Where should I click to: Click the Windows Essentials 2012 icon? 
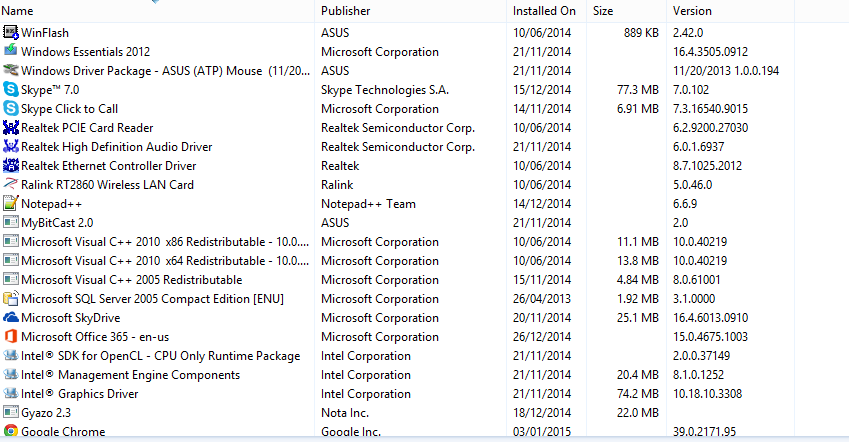[11, 52]
